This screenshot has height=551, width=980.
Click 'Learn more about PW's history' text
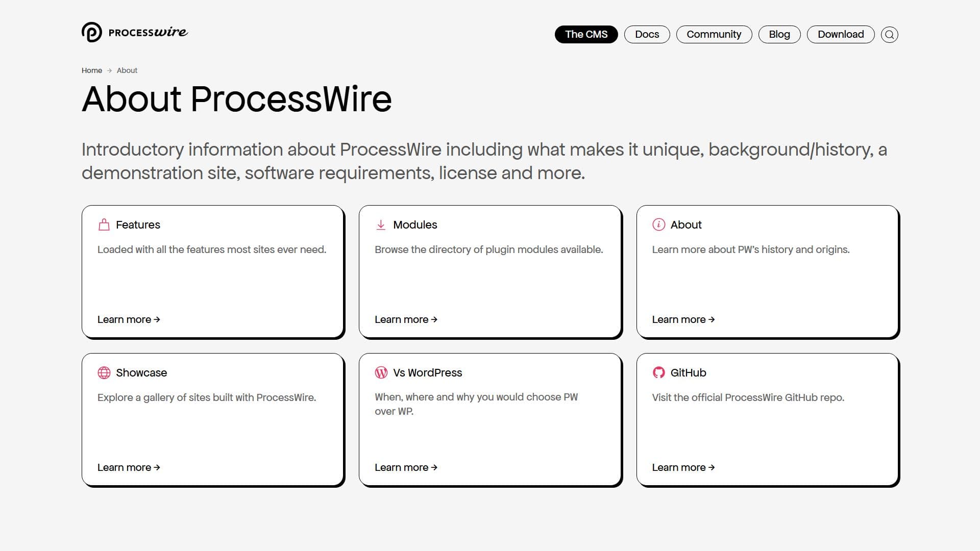[751, 249]
